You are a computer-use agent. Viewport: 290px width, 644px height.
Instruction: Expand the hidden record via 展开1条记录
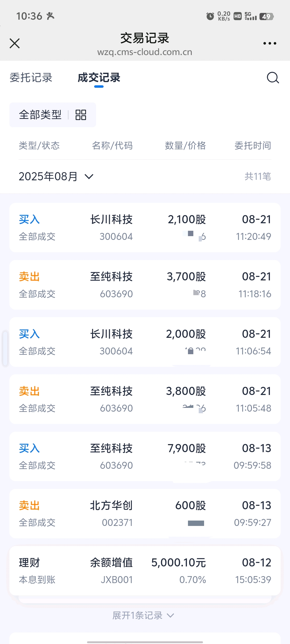tap(143, 615)
